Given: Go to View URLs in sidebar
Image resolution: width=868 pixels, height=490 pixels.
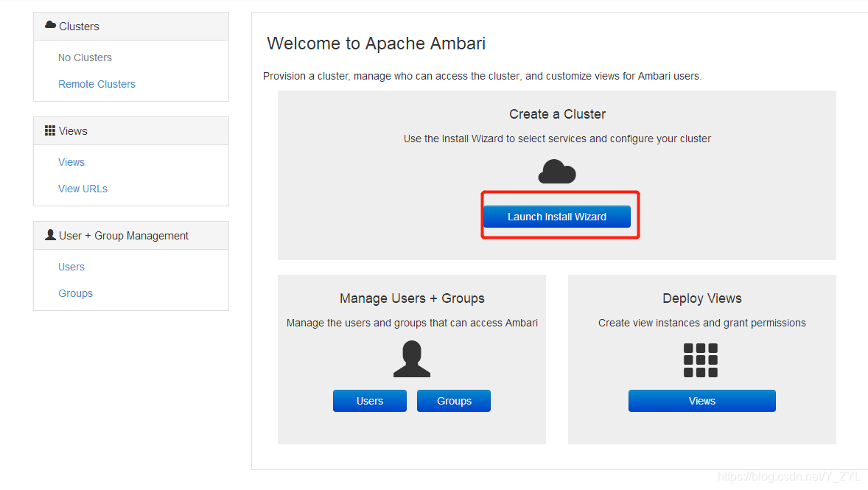Looking at the screenshot, I should [83, 189].
